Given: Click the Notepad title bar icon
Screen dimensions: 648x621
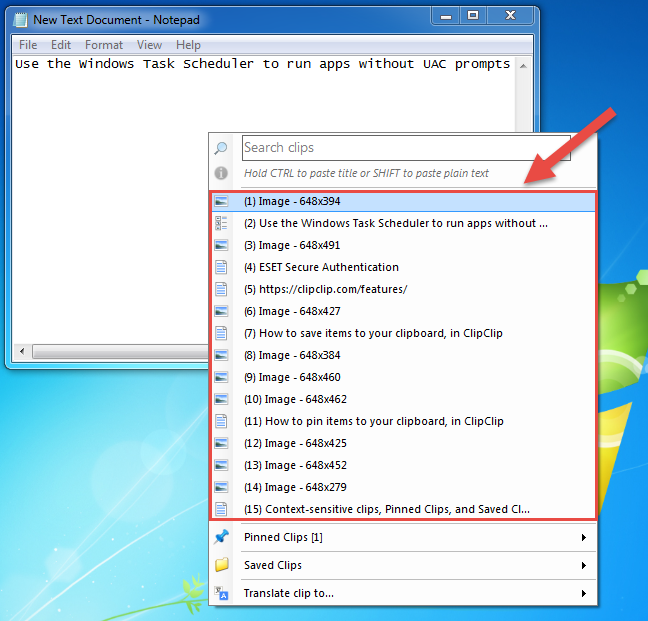Looking at the screenshot, I should (20, 19).
